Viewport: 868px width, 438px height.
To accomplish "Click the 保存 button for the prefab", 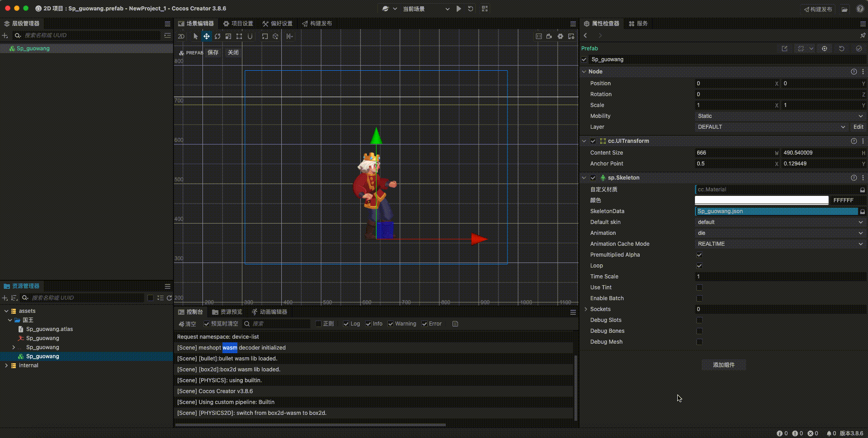I will click(213, 53).
